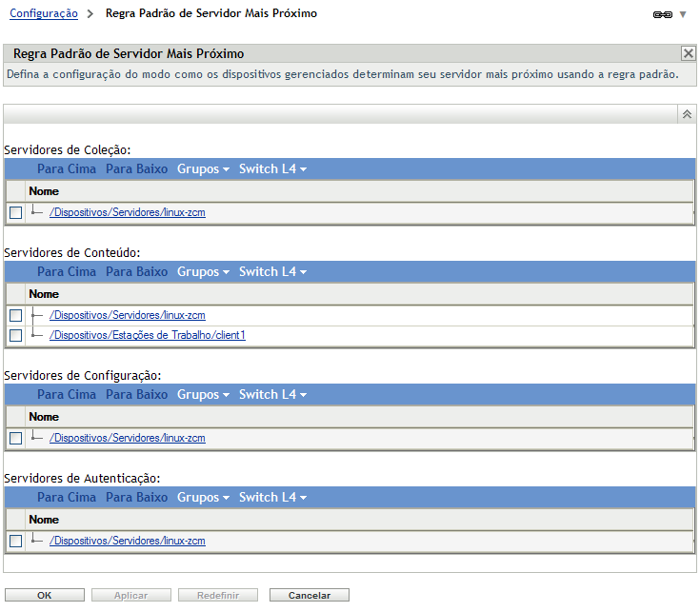Image resolution: width=700 pixels, height=612 pixels.
Task: Click Para Baixo under Servidores de Configuração
Action: (136, 395)
